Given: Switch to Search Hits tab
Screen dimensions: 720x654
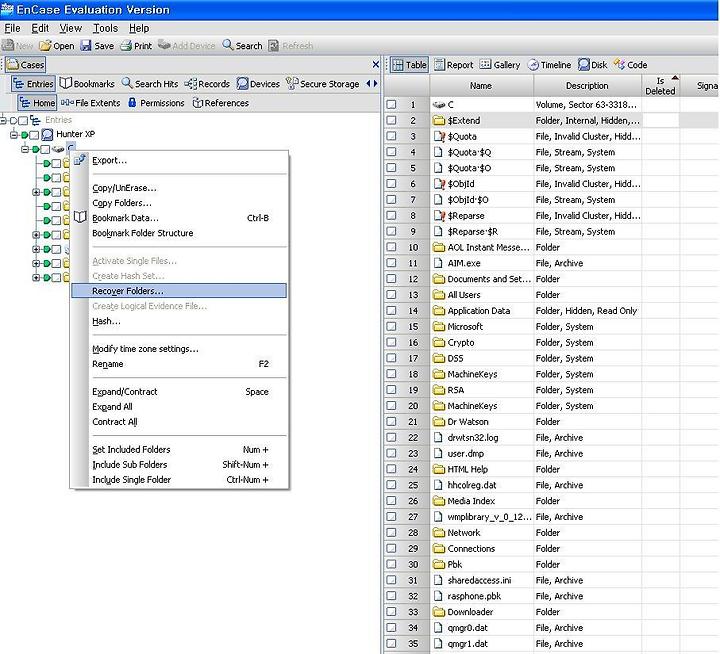Looking at the screenshot, I should pyautogui.click(x=150, y=84).
